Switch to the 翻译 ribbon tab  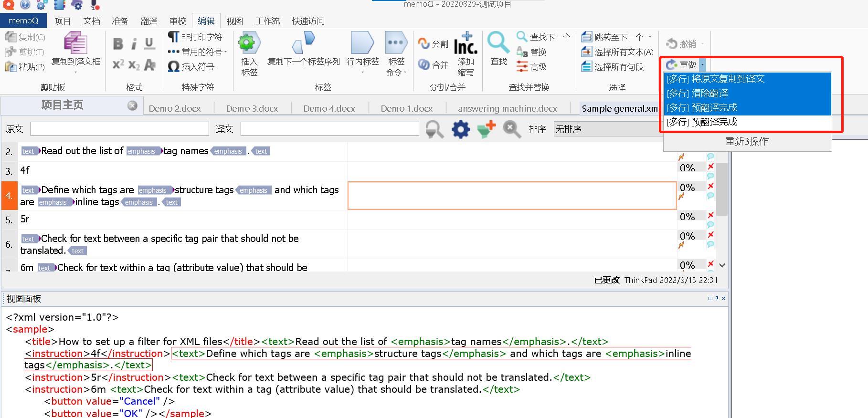[x=149, y=21]
